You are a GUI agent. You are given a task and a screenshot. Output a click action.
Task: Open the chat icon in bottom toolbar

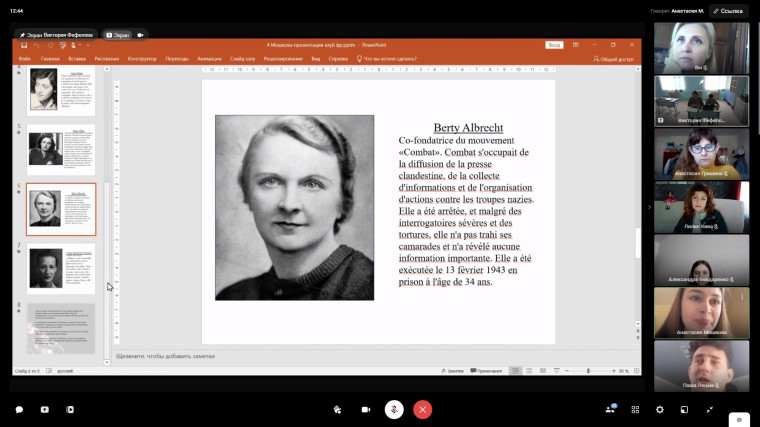(19, 410)
